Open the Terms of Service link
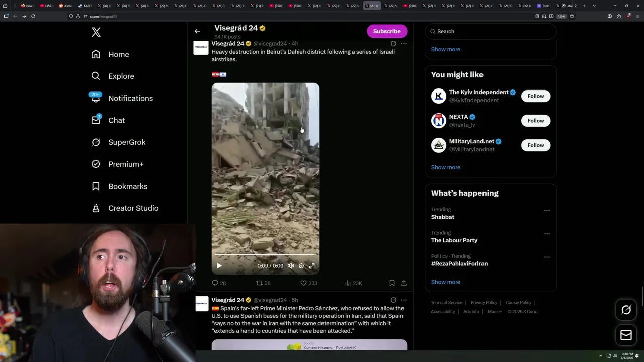The width and height of the screenshot is (644, 362). coord(446,303)
